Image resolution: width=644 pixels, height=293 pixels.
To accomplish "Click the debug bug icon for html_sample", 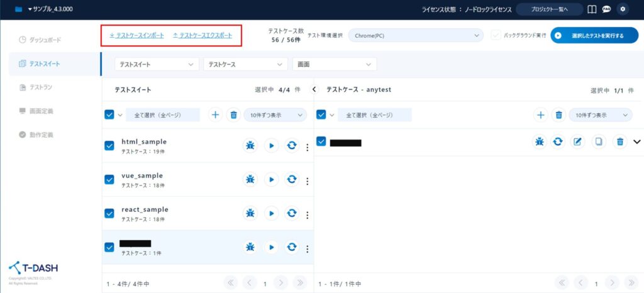I will pos(250,146).
